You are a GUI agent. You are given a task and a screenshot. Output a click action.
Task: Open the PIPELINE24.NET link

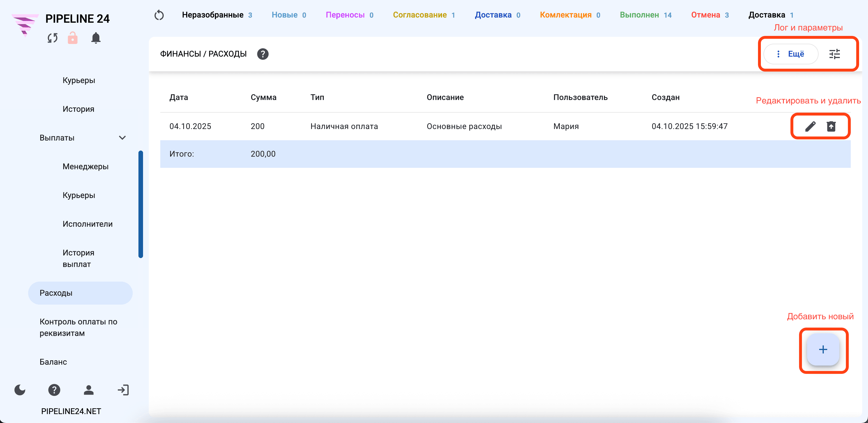pos(71,411)
